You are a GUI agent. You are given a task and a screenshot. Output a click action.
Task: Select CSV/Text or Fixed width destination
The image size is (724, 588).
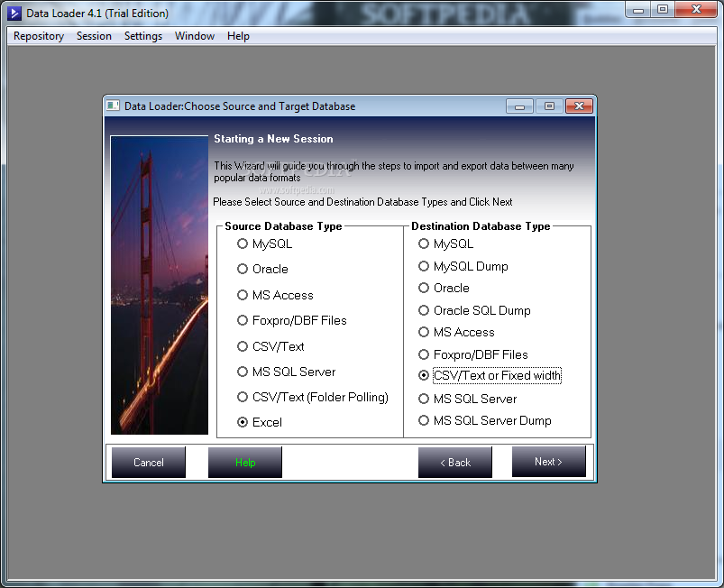(x=490, y=375)
